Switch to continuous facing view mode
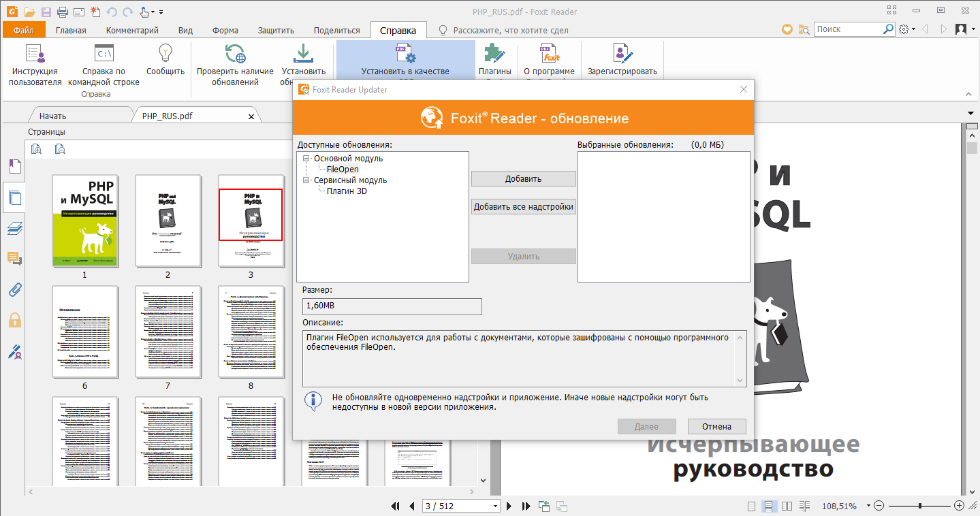The image size is (980, 516). (x=805, y=506)
